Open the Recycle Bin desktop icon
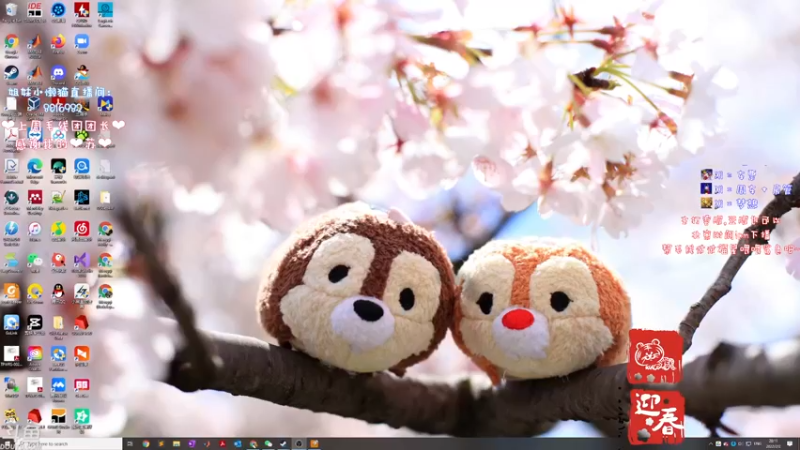This screenshot has width=800, height=450. coord(11,10)
